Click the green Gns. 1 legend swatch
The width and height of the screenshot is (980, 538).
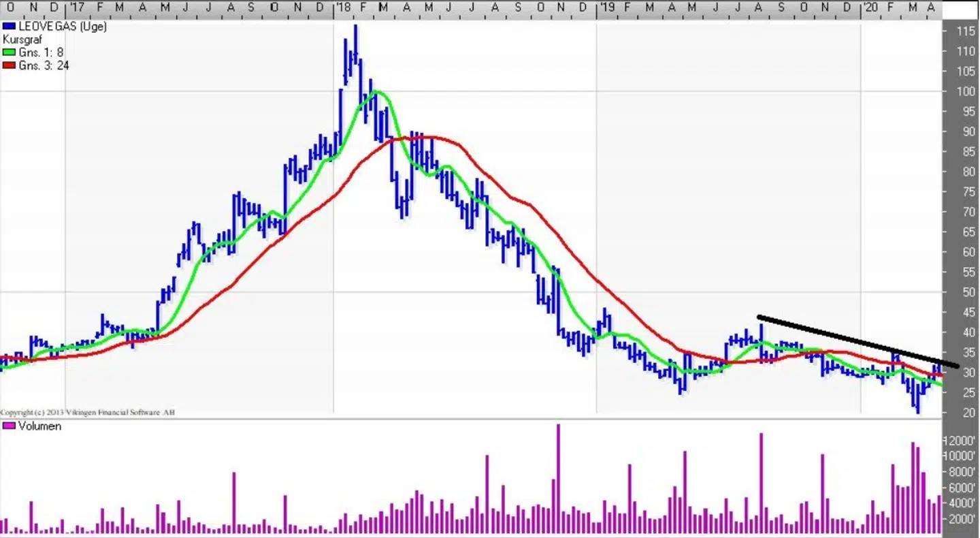click(x=7, y=52)
